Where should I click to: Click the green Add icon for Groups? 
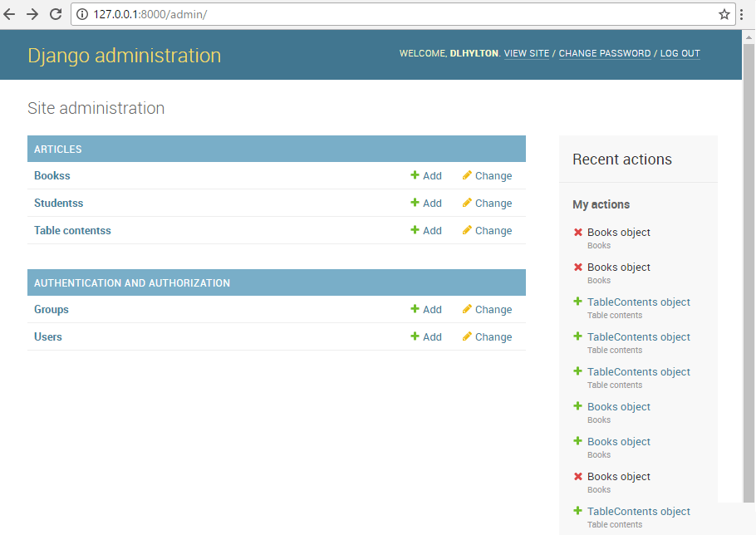coord(415,309)
